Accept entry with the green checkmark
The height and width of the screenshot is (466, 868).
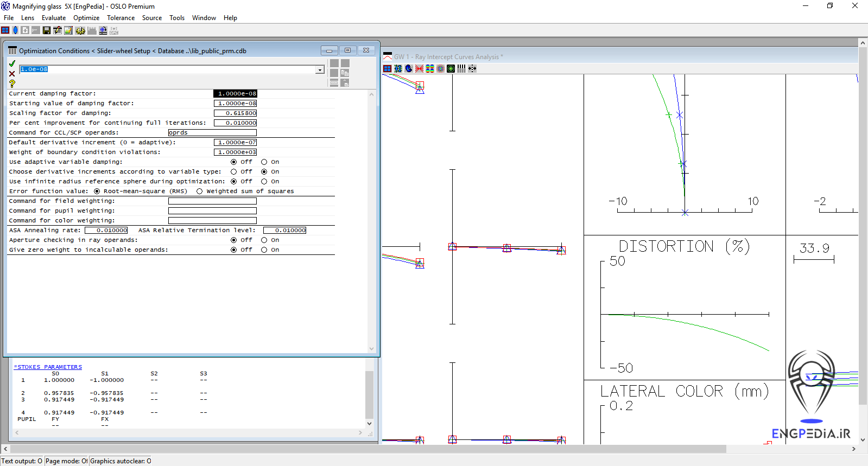coord(12,63)
